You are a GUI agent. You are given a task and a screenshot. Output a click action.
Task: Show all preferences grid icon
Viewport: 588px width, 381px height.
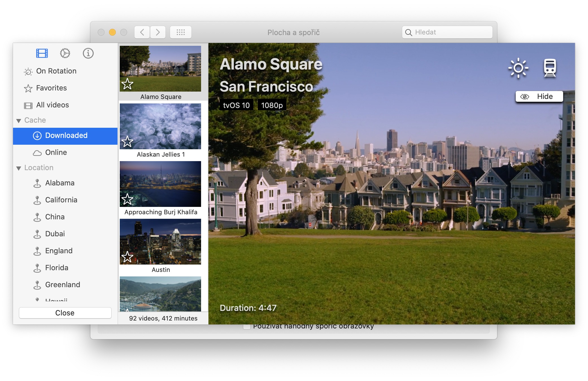[181, 32]
